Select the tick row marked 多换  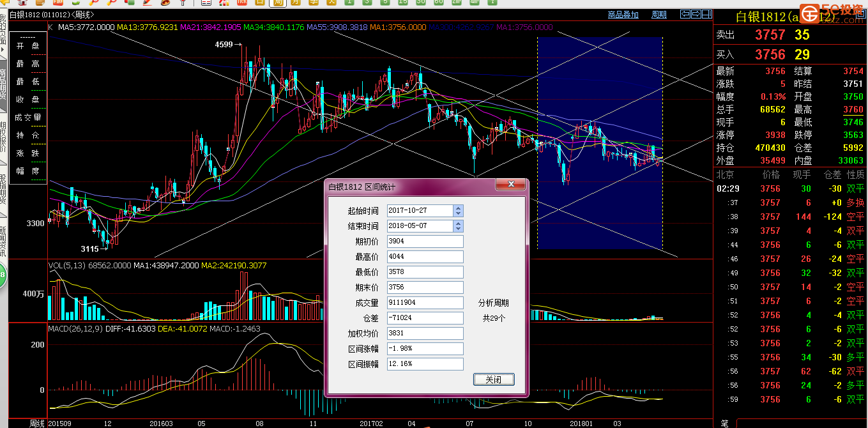pyautogui.click(x=790, y=203)
